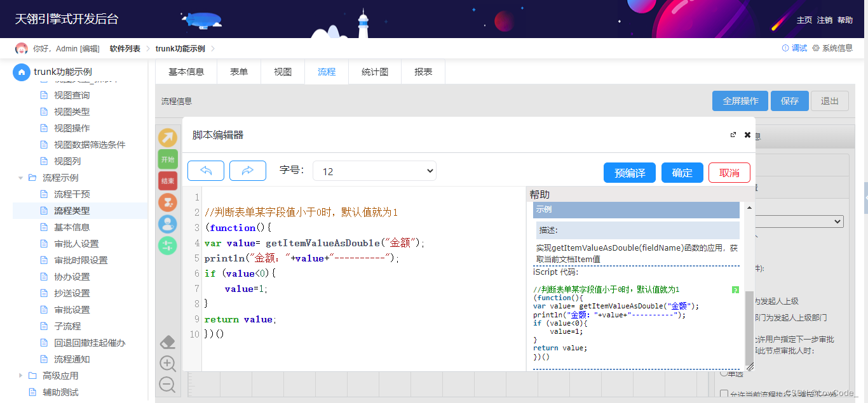This screenshot has width=868, height=403.
Task: Click the file icon beside 抄送设置
Action: [x=44, y=293]
